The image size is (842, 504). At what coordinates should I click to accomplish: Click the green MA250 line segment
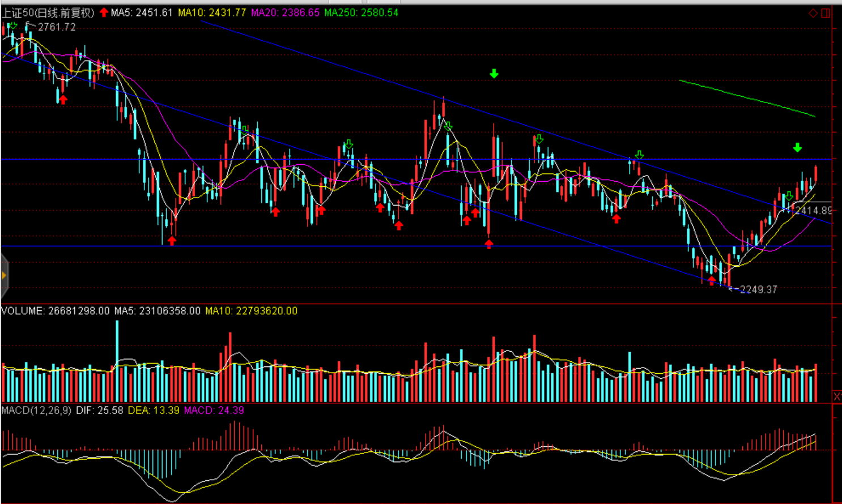pyautogui.click(x=747, y=98)
